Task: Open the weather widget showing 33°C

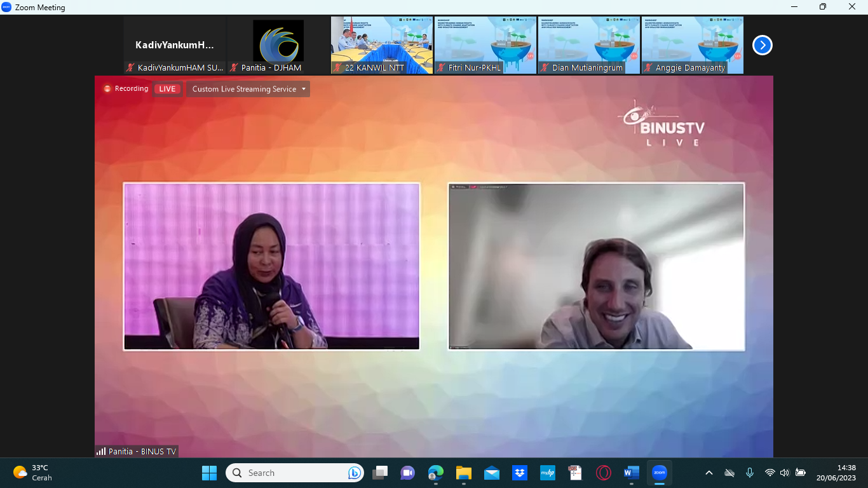Action: coord(33,473)
